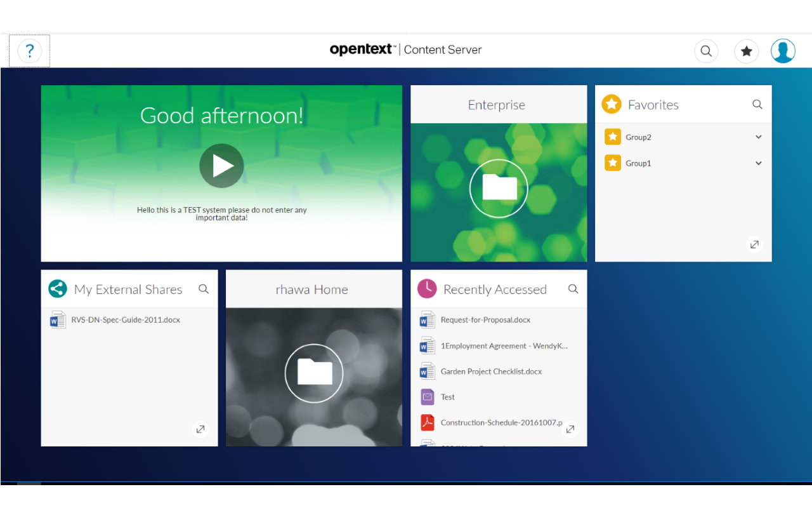Click the global search magnifier in the header
The width and height of the screenshot is (812, 508).
[706, 51]
